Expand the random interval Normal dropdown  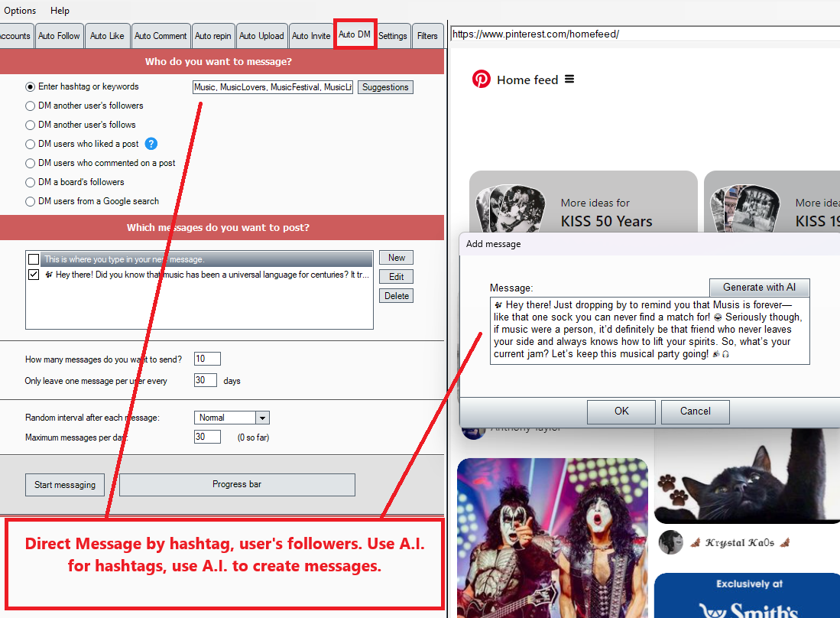pyautogui.click(x=262, y=418)
